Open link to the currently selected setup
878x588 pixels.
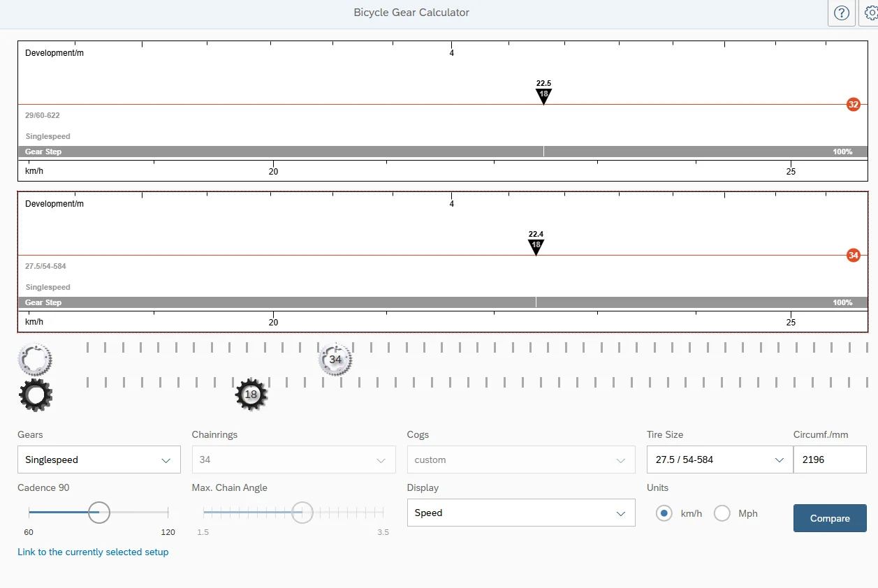pos(93,552)
